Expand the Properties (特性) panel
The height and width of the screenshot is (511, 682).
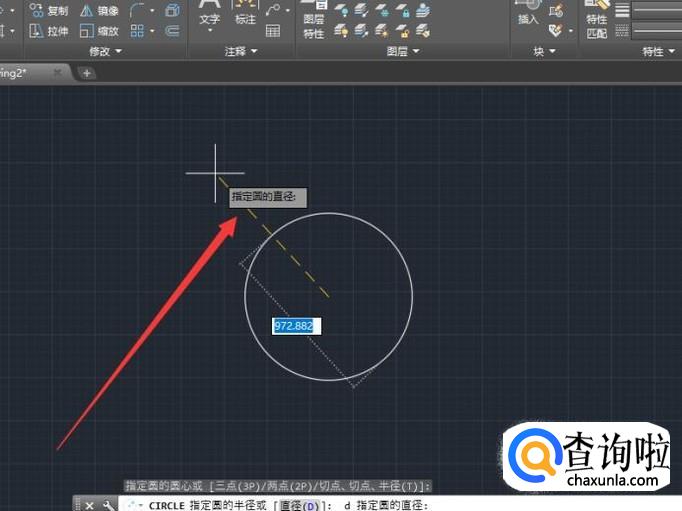click(x=658, y=51)
